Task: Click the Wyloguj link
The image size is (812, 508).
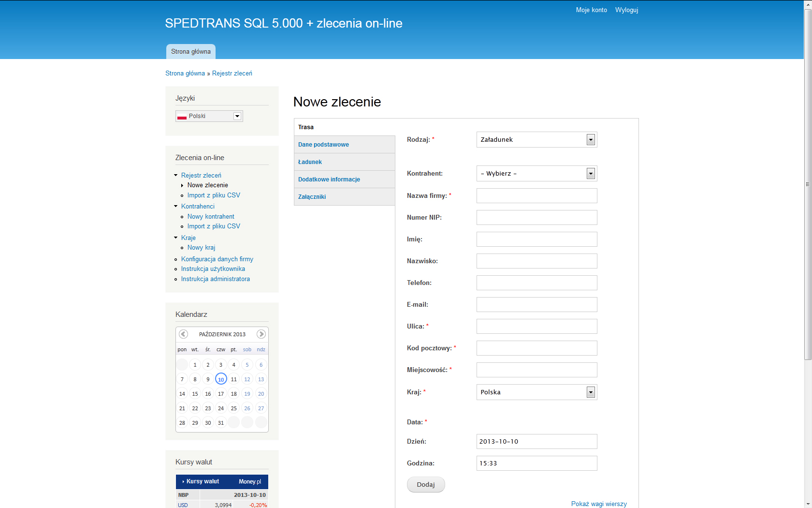Action: [x=626, y=10]
